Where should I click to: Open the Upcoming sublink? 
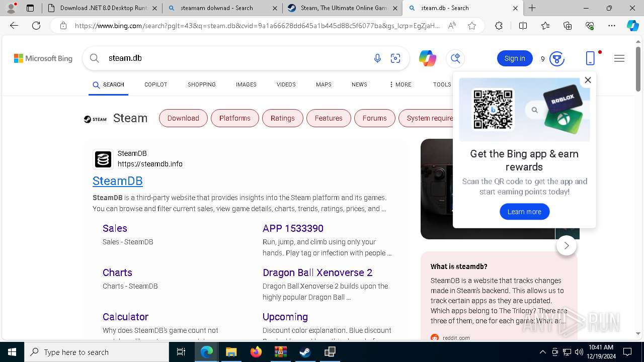[285, 317]
